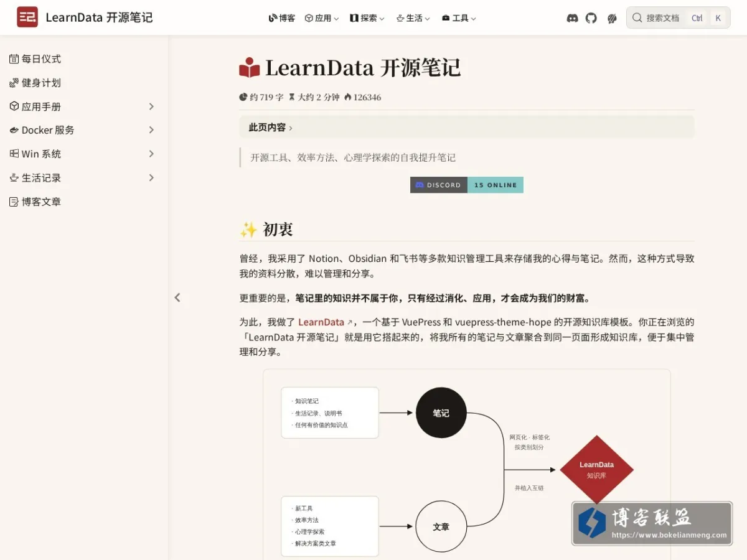747x560 pixels.
Task: Expand Win 系统 sidebar chevron
Action: 151,154
